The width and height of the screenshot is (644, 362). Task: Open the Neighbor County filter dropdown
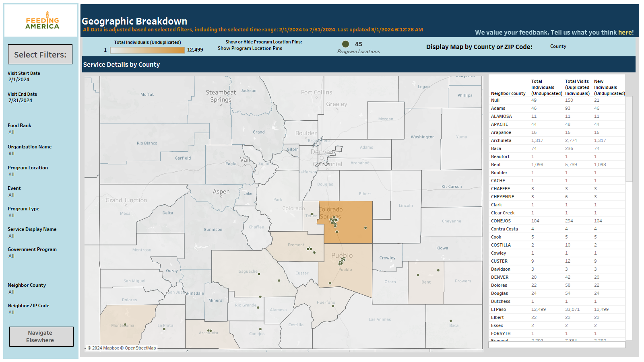tap(40, 292)
